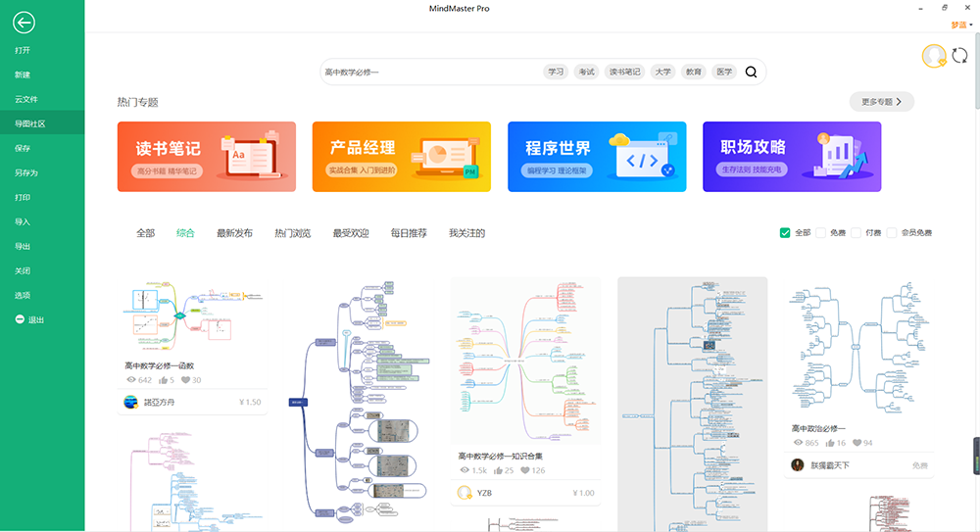Click the 退出 exit icon in sidebar
The width and height of the screenshot is (980, 532).
[20, 319]
